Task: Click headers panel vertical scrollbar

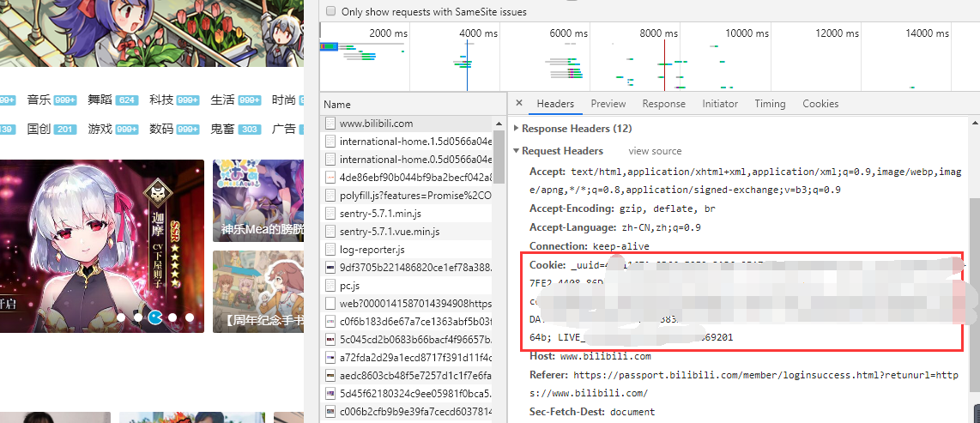Action: point(974,295)
